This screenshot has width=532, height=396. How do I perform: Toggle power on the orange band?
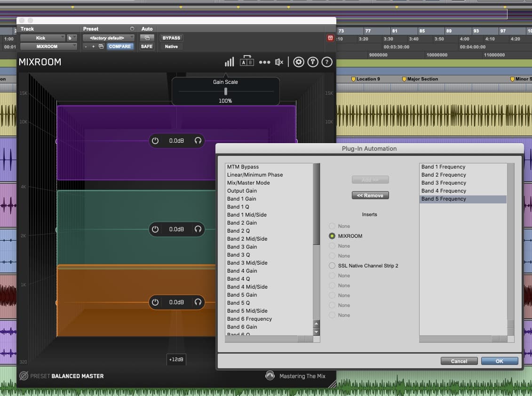tap(155, 302)
